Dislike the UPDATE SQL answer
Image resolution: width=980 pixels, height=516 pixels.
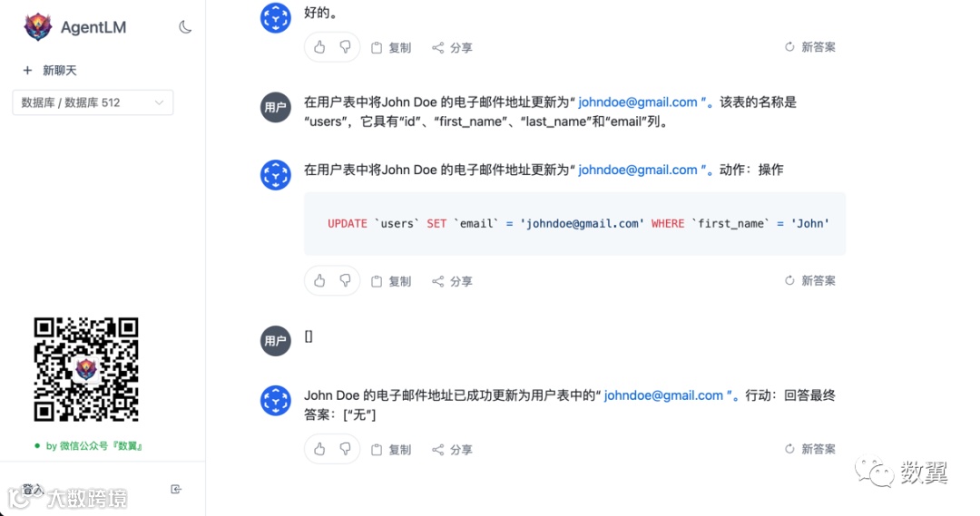coord(345,280)
